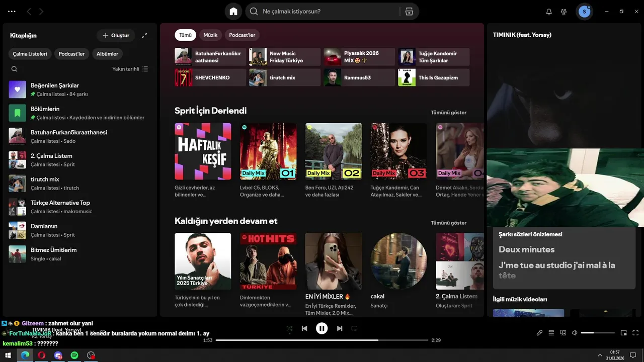
Task: Select the Tümü filter tab
Action: tap(186, 35)
